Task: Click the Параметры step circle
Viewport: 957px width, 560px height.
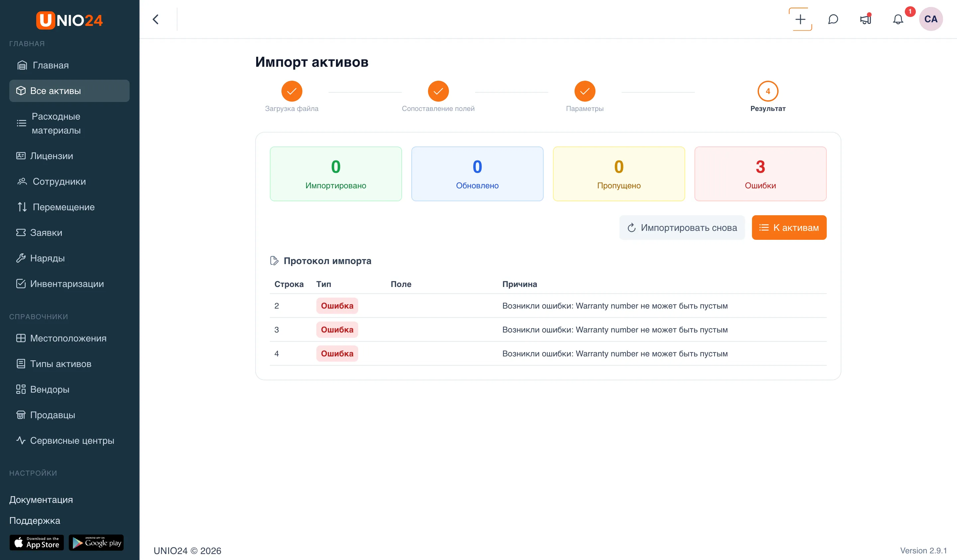Action: click(585, 91)
